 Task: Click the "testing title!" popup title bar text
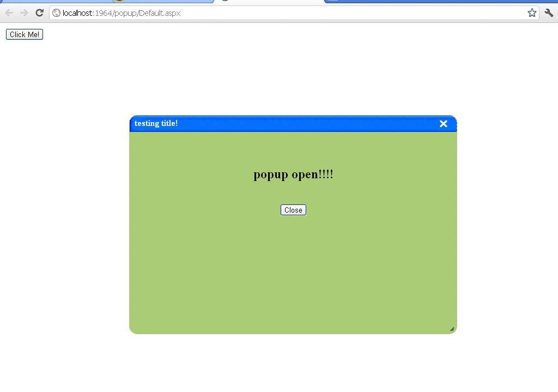tap(156, 123)
